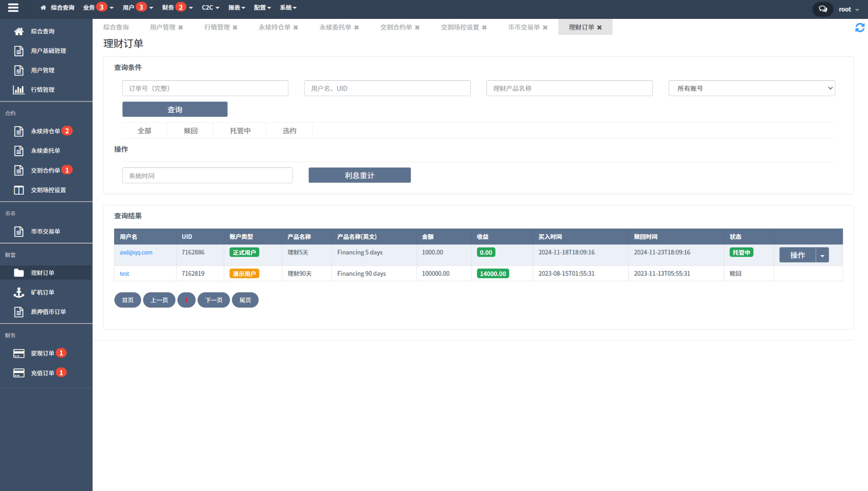Expand the C2C menu

tap(210, 8)
